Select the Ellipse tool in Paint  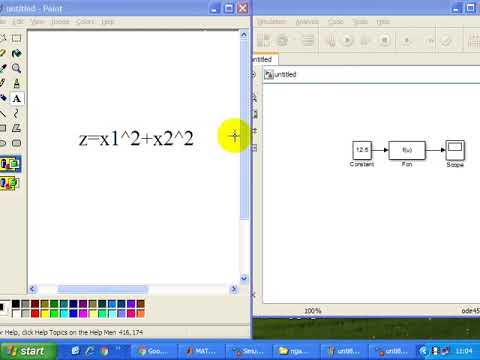pyautogui.click(x=3, y=143)
